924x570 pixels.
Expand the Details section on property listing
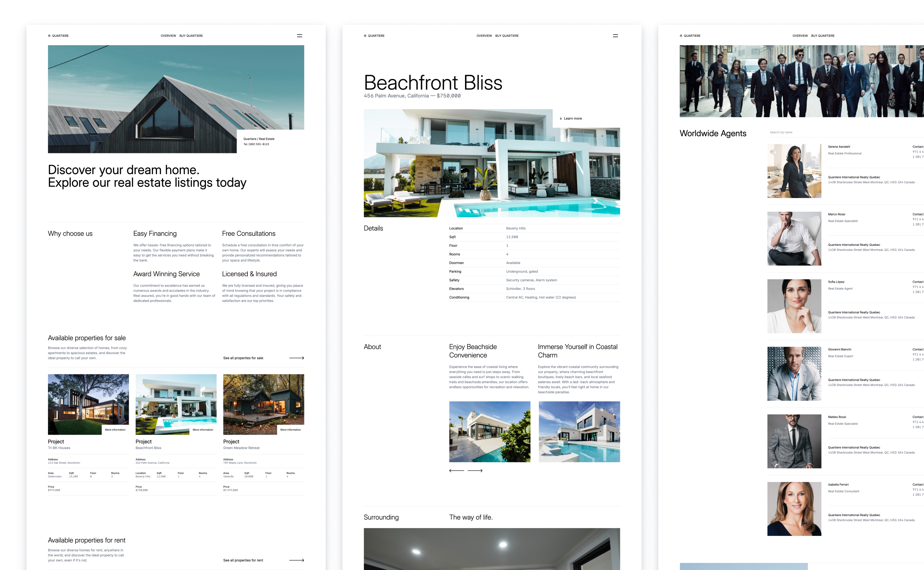point(373,228)
